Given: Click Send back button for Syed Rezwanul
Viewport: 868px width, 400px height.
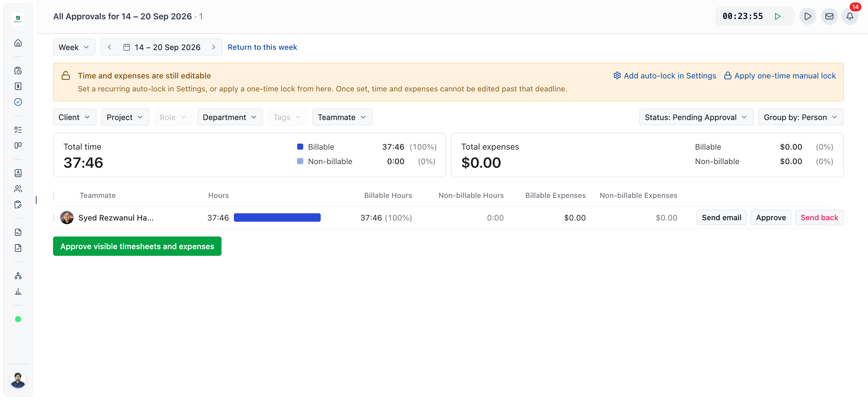Looking at the screenshot, I should 819,217.
